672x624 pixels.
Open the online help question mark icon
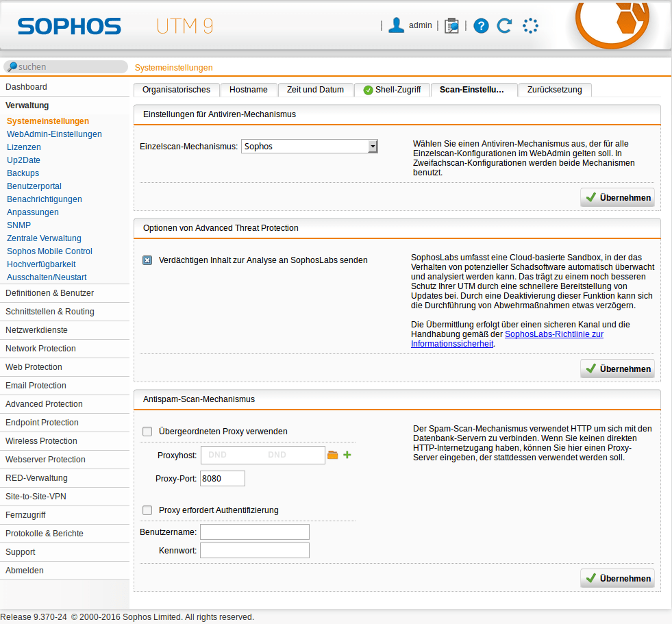click(x=482, y=26)
